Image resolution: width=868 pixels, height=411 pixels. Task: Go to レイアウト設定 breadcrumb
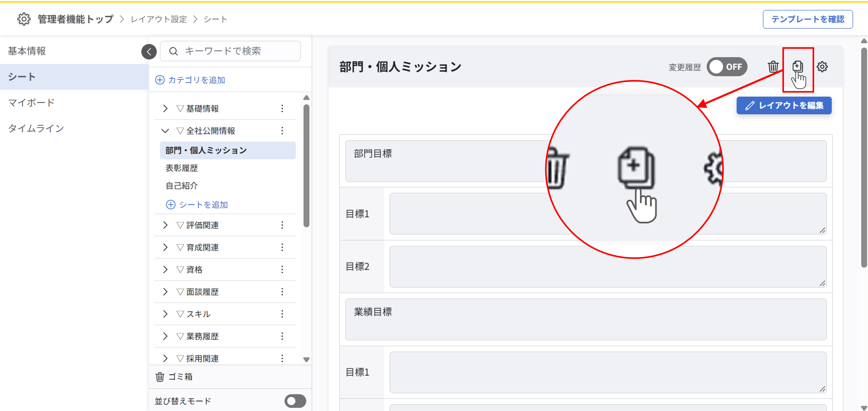click(x=159, y=19)
